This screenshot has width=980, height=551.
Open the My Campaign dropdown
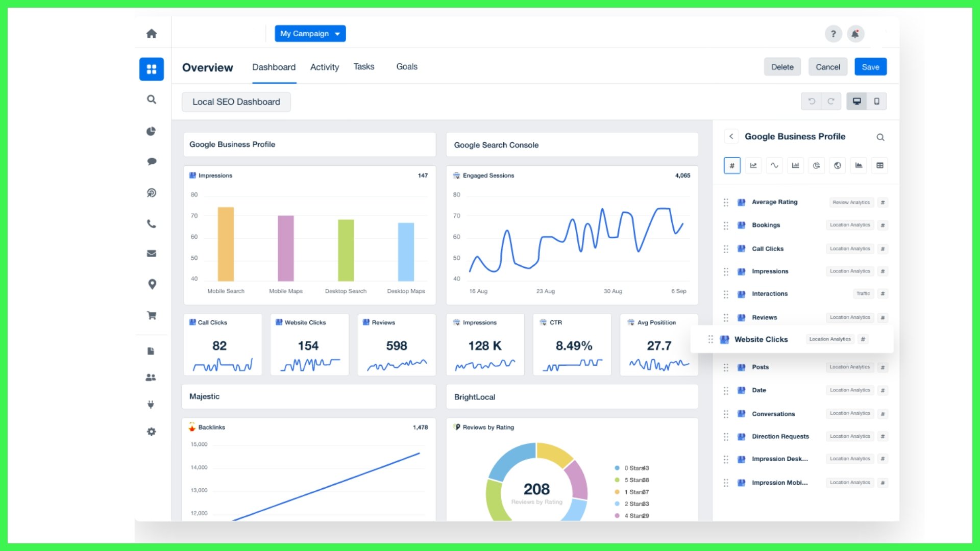[310, 34]
